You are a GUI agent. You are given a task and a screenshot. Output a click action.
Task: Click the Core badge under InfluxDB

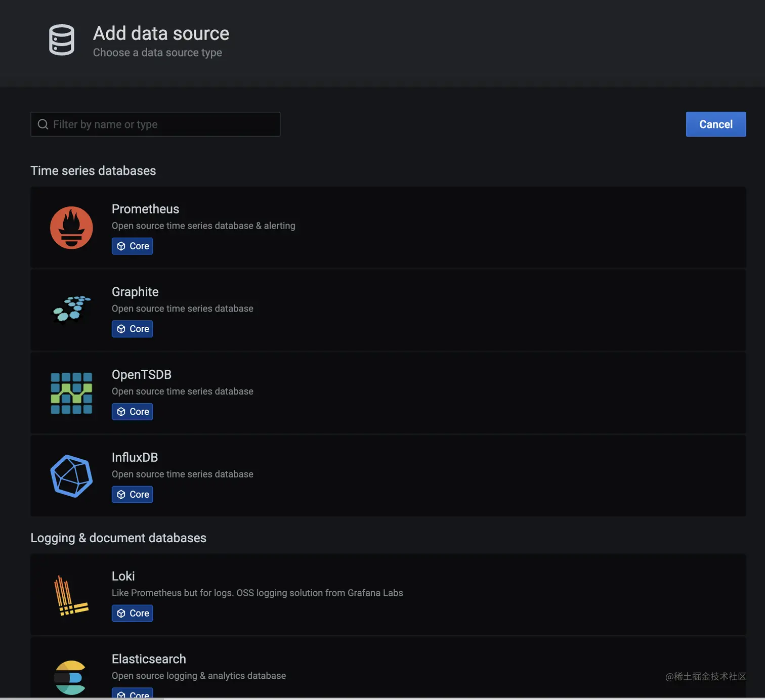132,495
